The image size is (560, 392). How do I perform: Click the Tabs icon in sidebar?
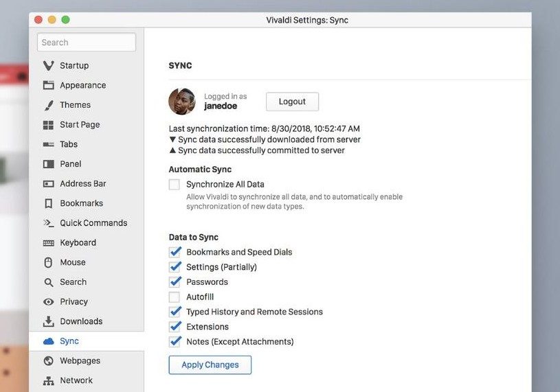49,144
